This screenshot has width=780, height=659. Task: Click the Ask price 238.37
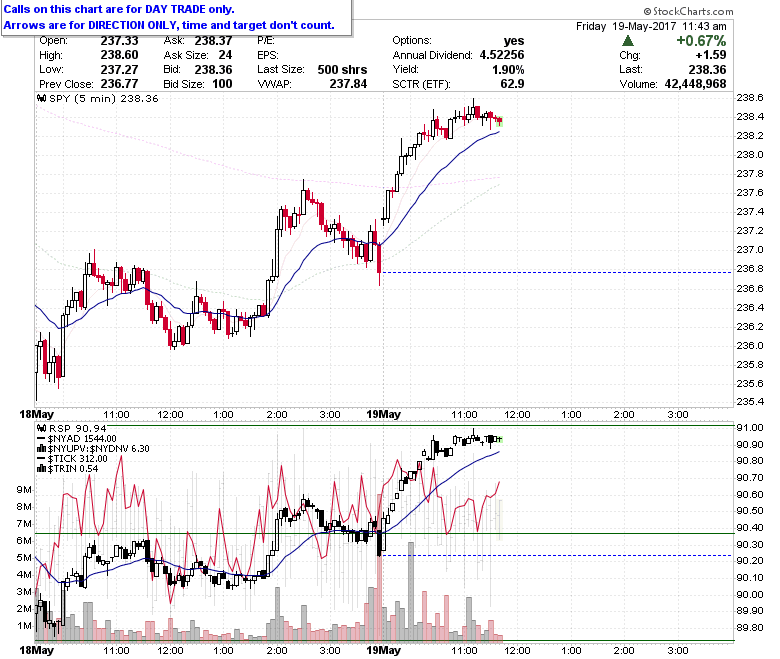point(213,41)
